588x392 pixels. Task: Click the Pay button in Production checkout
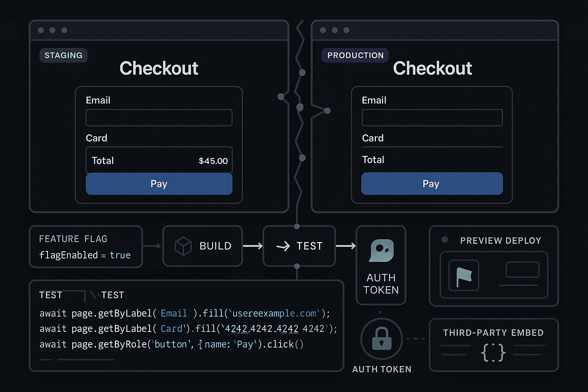point(432,184)
